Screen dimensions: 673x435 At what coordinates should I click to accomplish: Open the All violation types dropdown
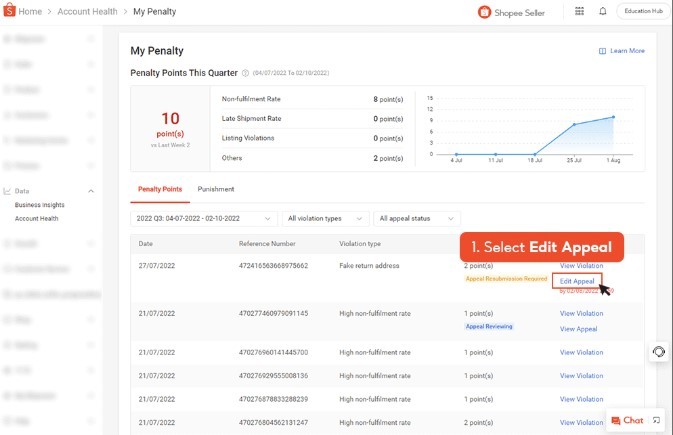325,218
